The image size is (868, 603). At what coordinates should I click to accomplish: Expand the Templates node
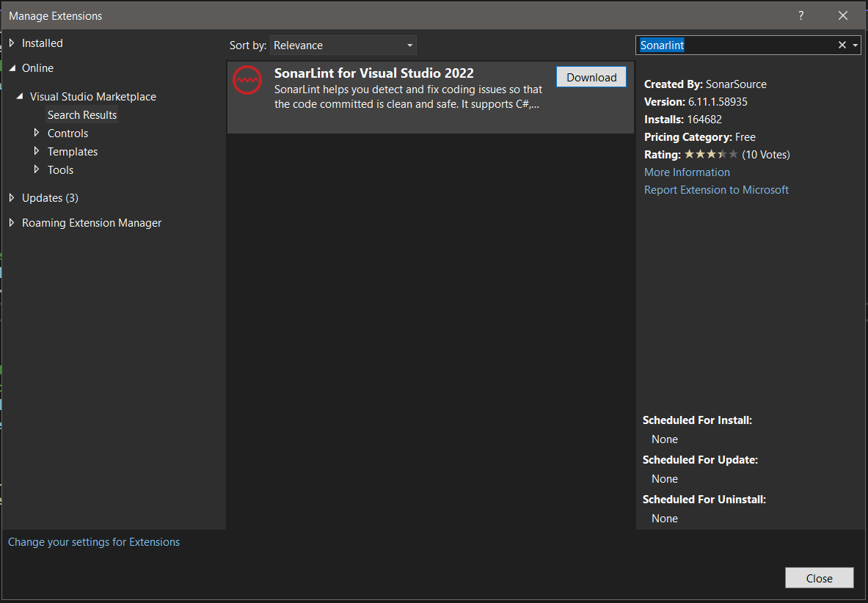click(x=37, y=151)
